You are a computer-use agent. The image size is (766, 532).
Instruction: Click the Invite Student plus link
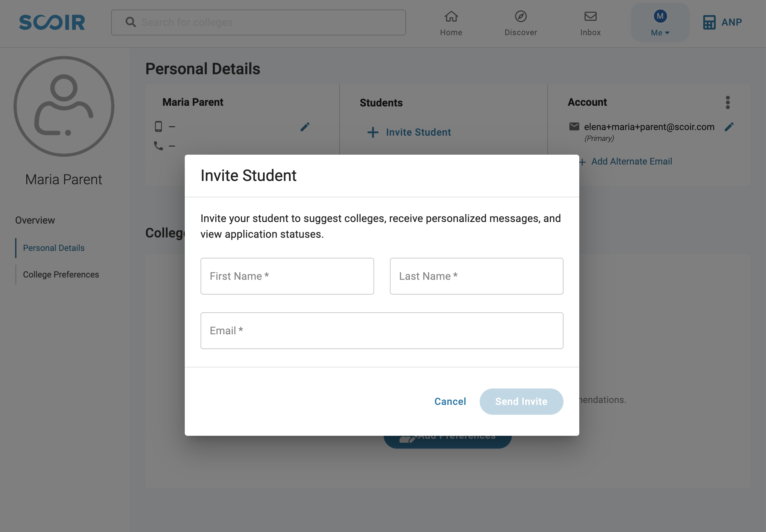pos(409,132)
